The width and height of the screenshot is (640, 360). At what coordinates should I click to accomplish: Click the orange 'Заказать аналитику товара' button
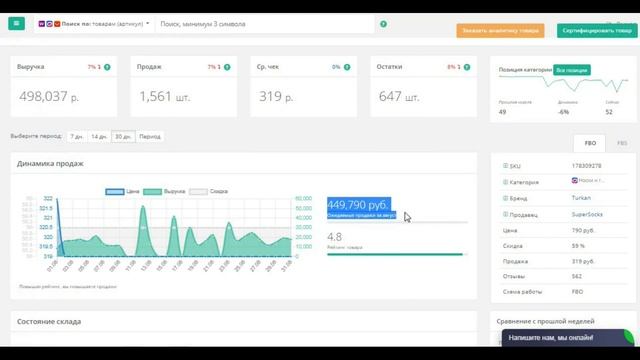click(x=500, y=31)
